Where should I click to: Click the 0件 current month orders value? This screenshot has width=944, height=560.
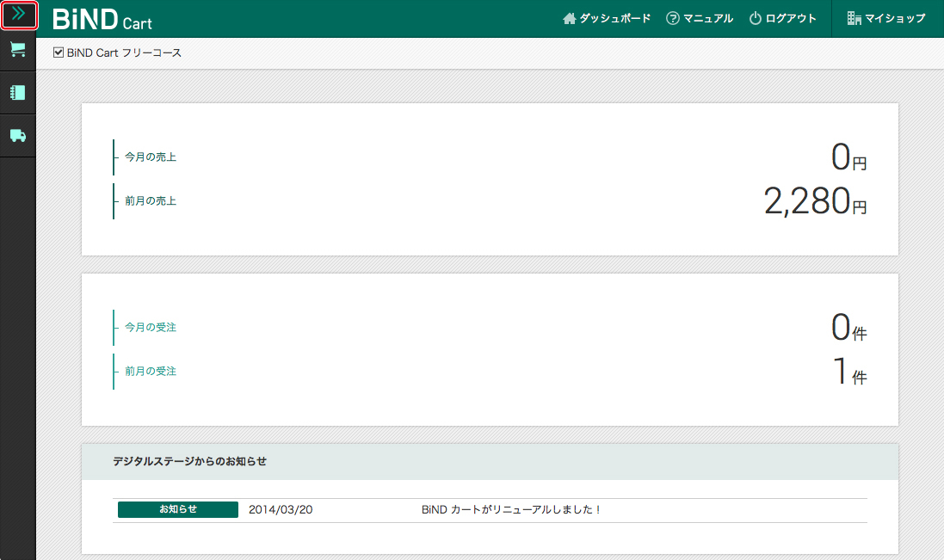(x=848, y=328)
